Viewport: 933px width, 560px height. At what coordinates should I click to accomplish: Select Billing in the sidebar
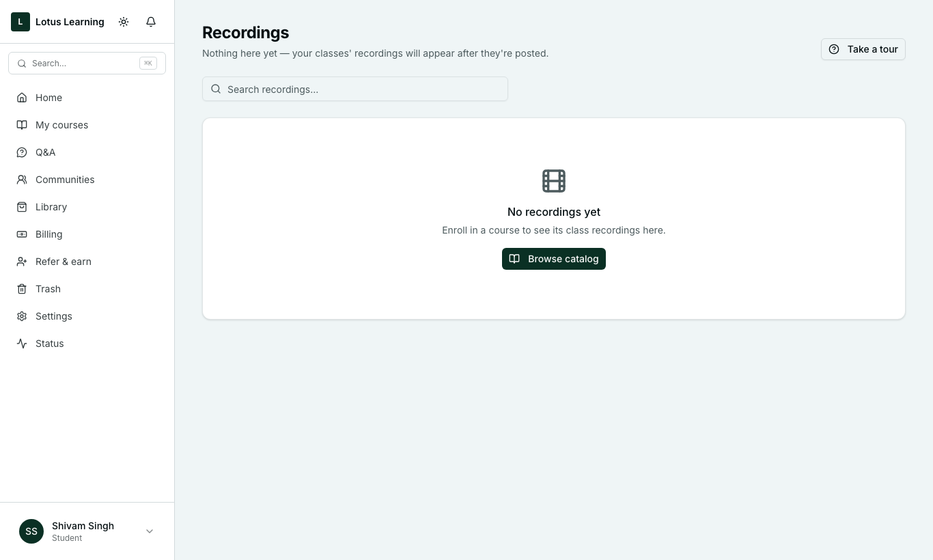tap(87, 234)
